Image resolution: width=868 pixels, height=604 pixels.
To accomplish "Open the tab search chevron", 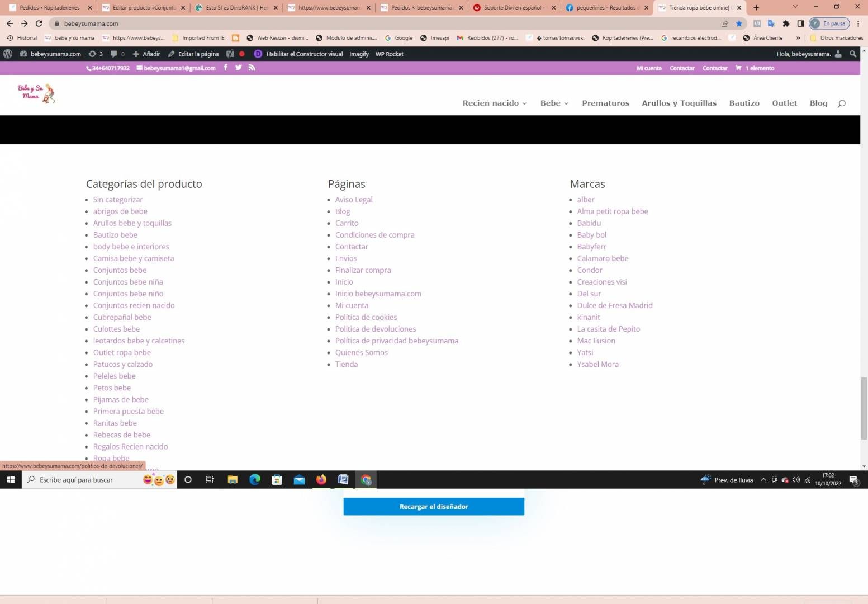I will [x=795, y=7].
